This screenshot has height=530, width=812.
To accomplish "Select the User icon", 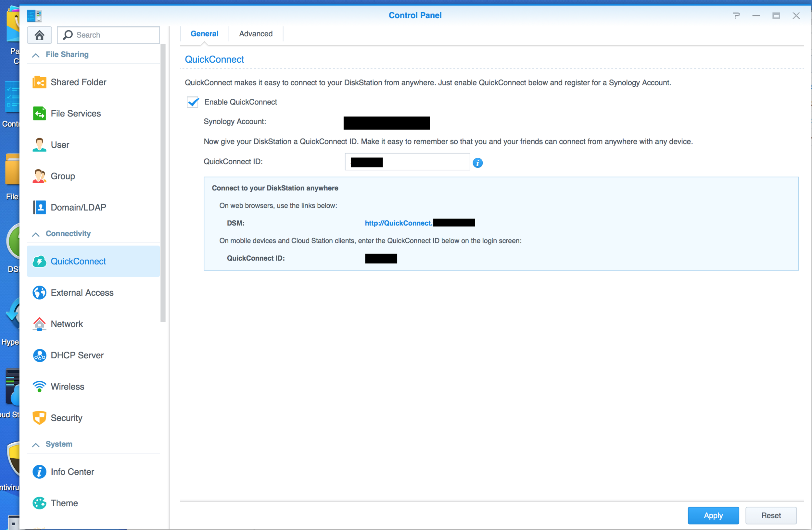I will pos(39,145).
